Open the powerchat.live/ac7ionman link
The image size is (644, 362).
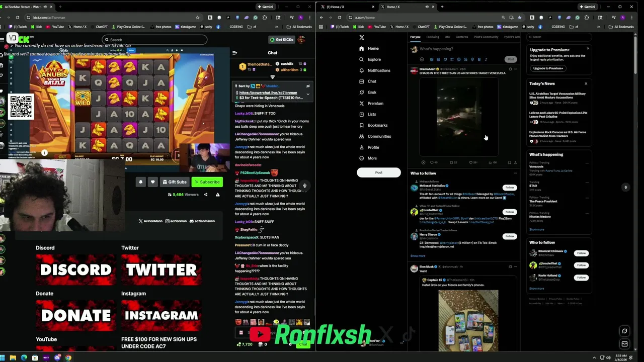(x=268, y=93)
